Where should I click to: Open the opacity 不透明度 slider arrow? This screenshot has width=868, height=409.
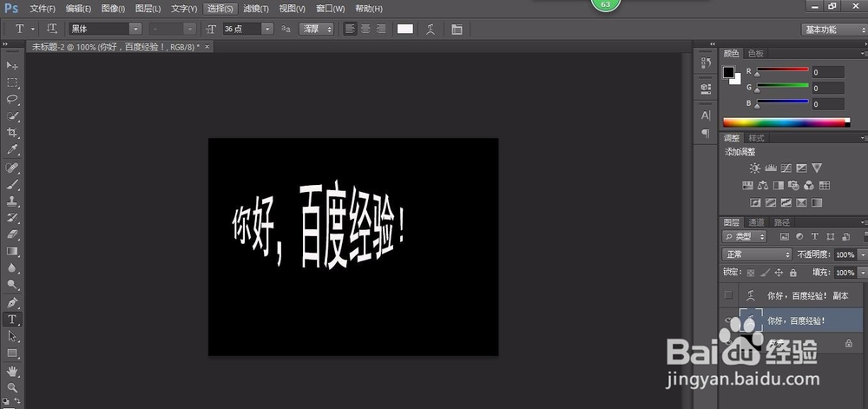[863, 254]
